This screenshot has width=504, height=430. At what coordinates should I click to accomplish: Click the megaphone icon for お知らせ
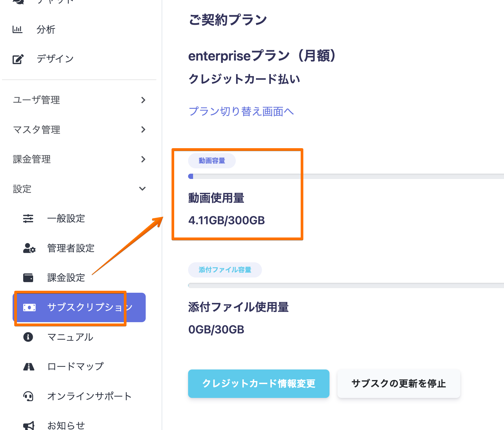click(29, 425)
